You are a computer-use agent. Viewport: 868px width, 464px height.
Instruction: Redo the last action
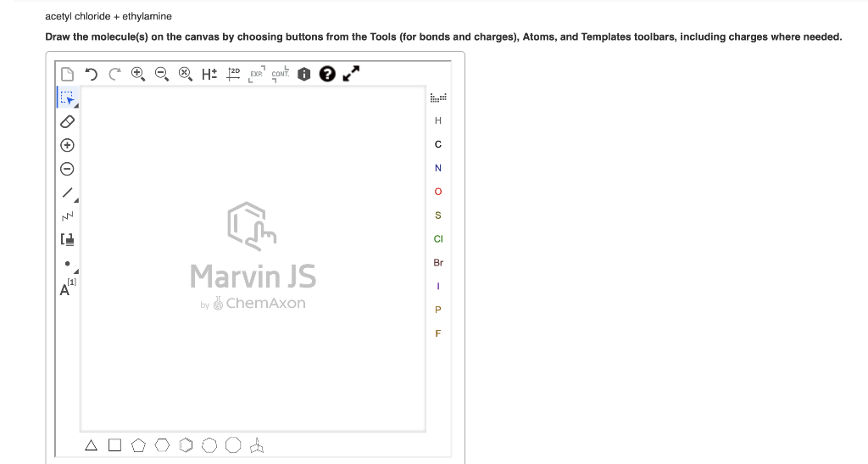tap(114, 74)
